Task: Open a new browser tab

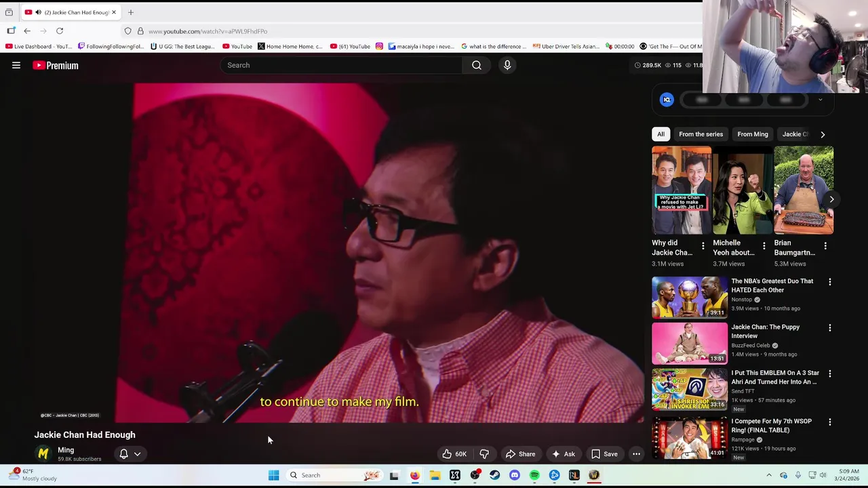Action: 131,12
